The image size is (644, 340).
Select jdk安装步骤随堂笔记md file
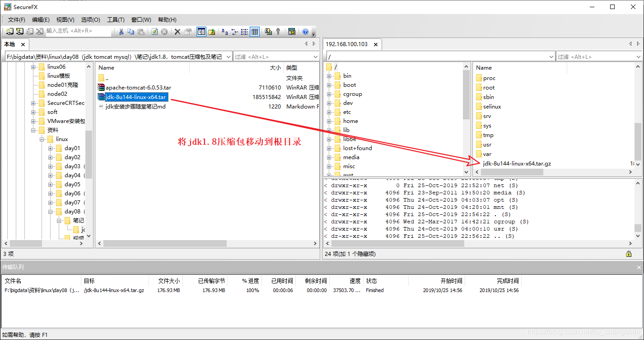(x=132, y=106)
